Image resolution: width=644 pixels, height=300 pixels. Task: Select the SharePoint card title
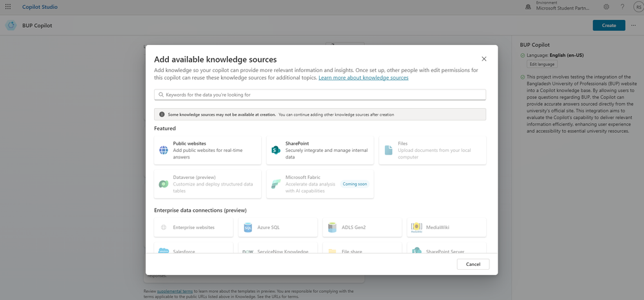(297, 144)
